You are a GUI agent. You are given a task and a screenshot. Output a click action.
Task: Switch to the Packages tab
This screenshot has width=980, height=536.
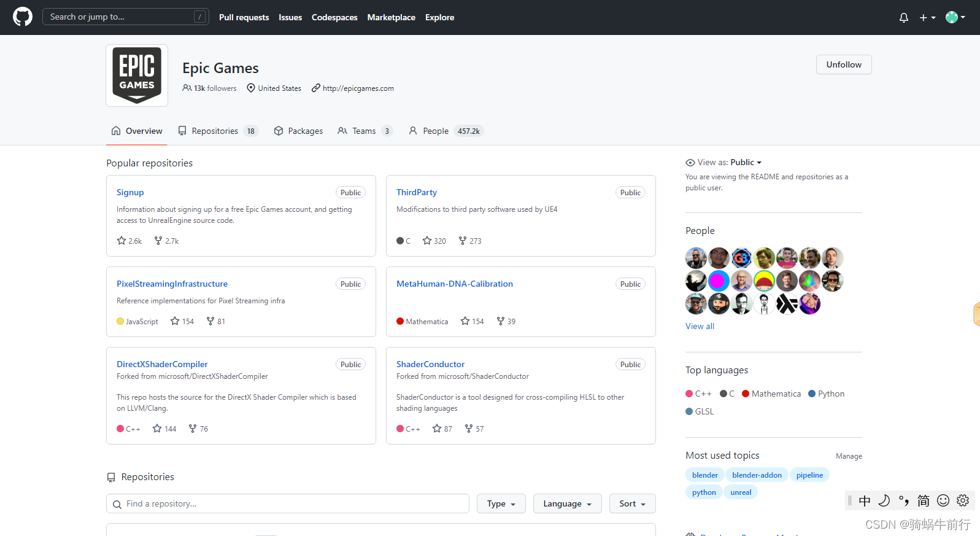tap(298, 131)
